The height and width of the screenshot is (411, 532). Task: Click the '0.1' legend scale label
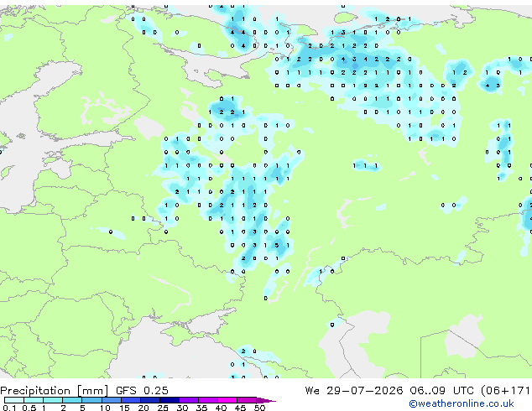pos(9,408)
